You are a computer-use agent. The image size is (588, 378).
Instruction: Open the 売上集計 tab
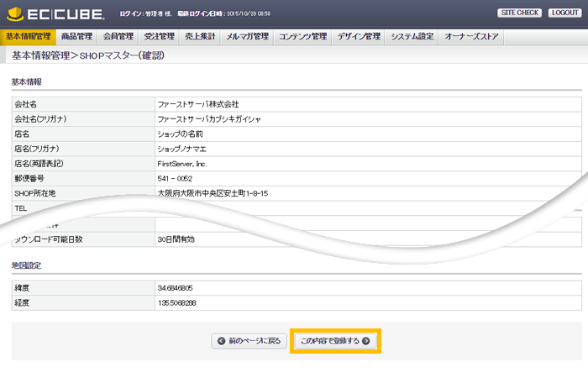pos(199,36)
